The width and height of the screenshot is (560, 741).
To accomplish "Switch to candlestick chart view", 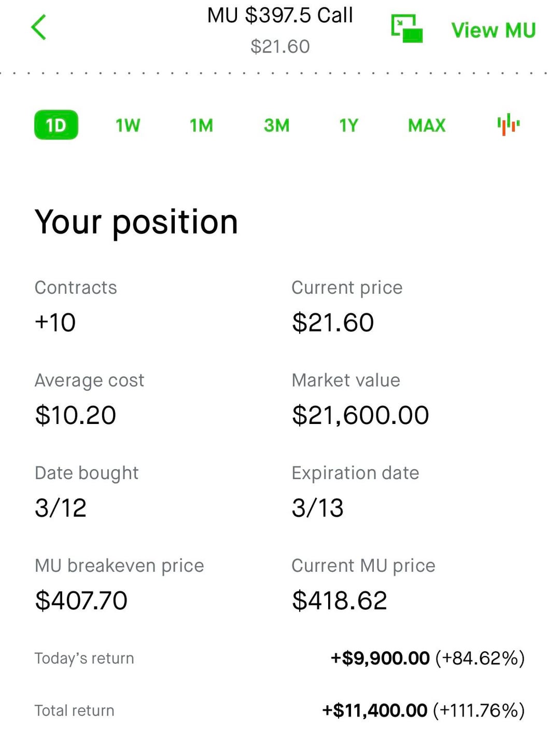I will (508, 125).
